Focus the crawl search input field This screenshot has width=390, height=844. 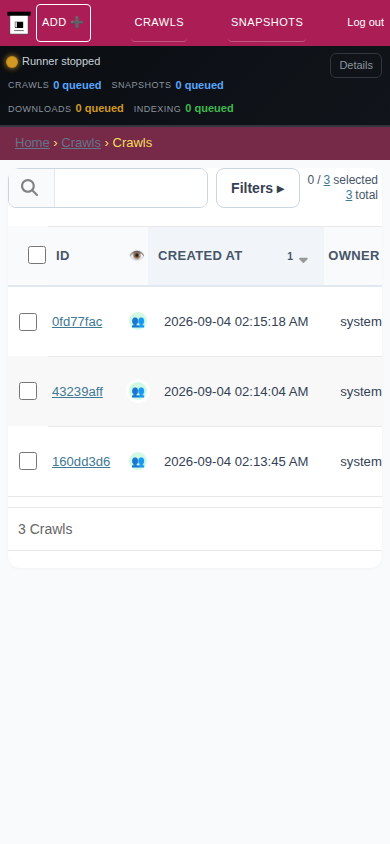pyautogui.click(x=131, y=188)
